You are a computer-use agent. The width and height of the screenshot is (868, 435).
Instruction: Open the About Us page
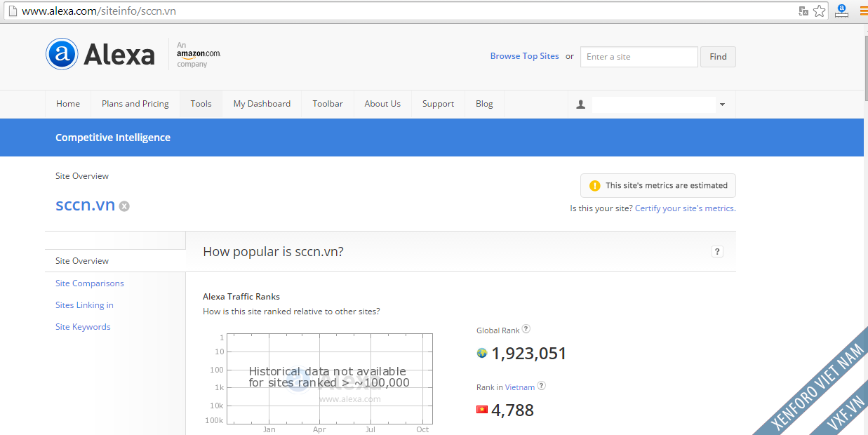[x=382, y=104]
